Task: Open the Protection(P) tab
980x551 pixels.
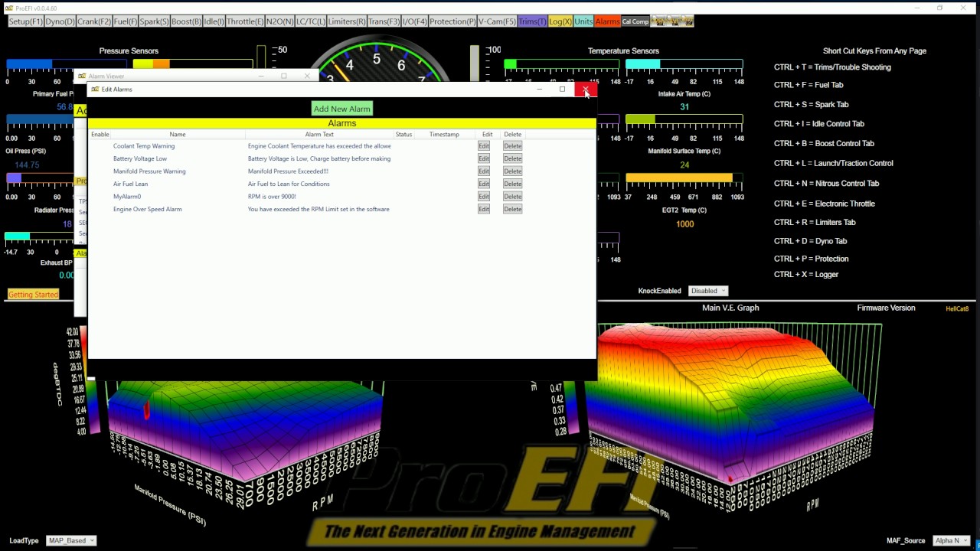Action: coord(452,21)
